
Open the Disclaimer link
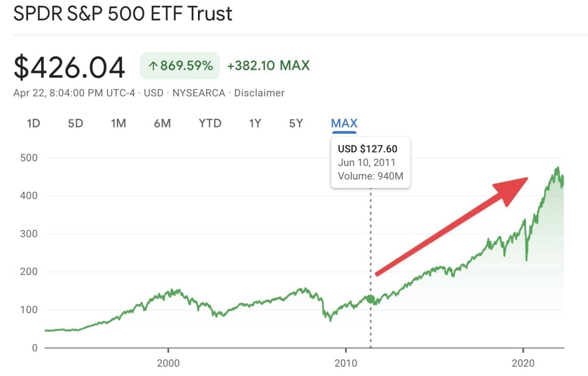[x=259, y=93]
